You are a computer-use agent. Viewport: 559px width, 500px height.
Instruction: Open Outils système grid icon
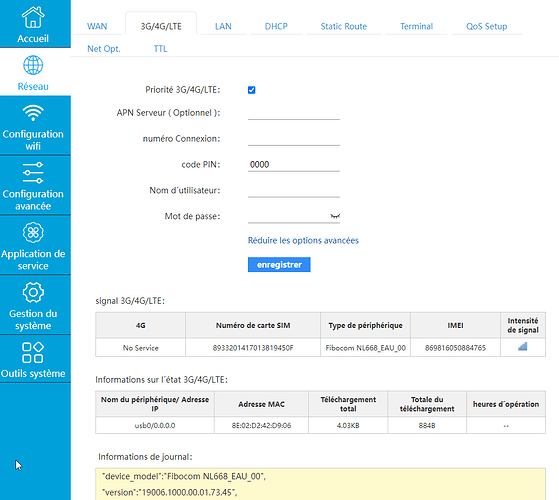coord(33,352)
